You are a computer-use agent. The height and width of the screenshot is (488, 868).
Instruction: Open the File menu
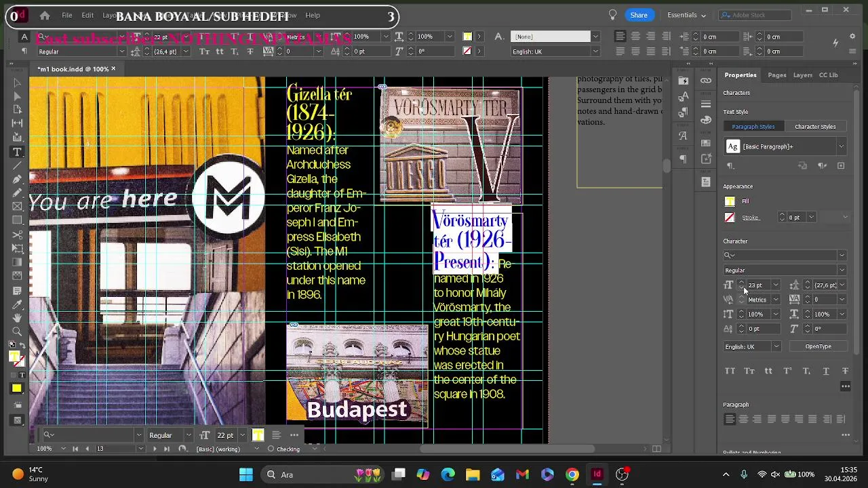coord(67,15)
